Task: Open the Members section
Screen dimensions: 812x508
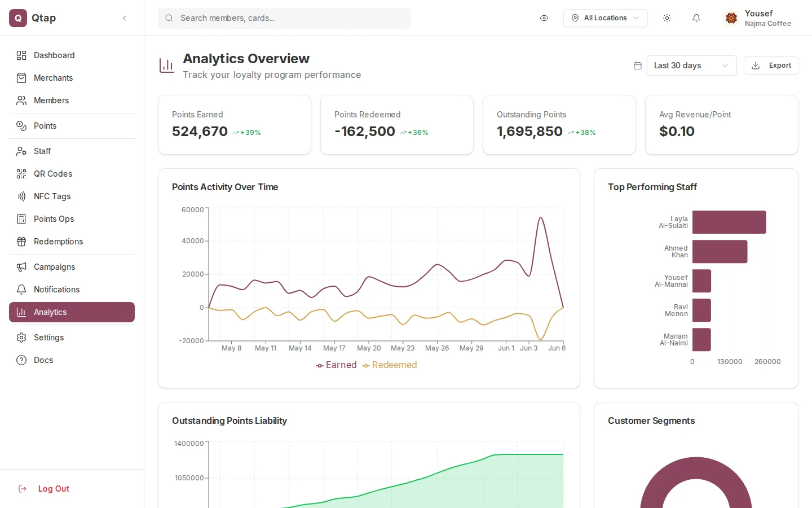Action: [x=72, y=100]
